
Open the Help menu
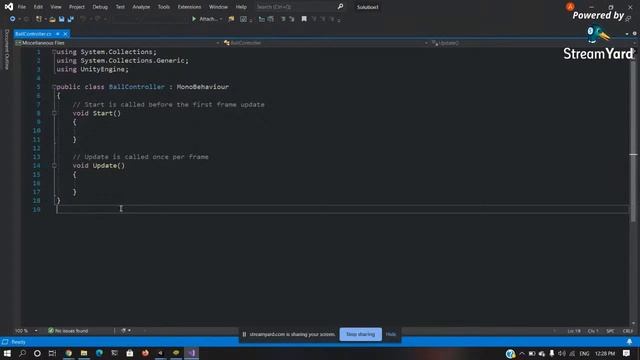point(241,7)
